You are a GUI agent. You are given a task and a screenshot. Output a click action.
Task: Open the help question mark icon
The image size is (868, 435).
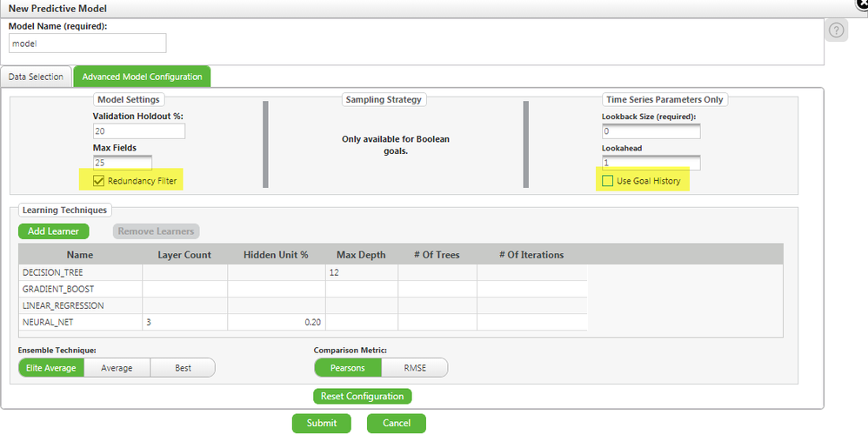point(836,30)
